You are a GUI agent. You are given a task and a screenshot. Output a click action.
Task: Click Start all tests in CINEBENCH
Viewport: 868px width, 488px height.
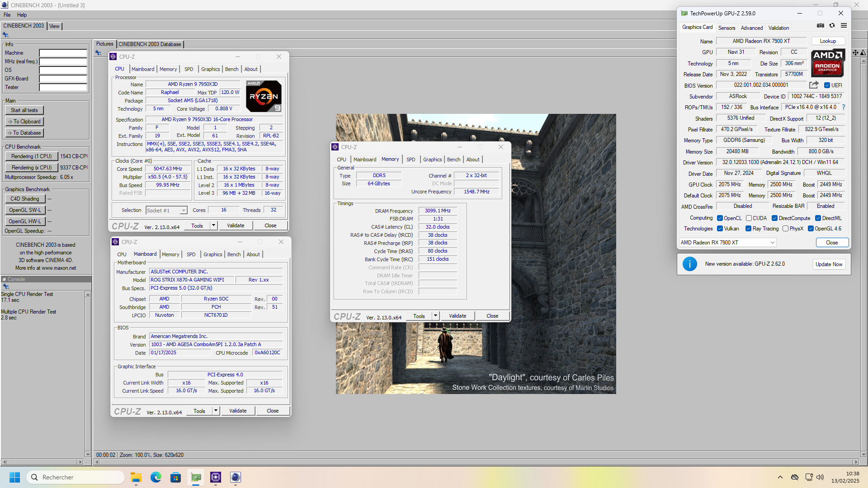[x=24, y=110]
